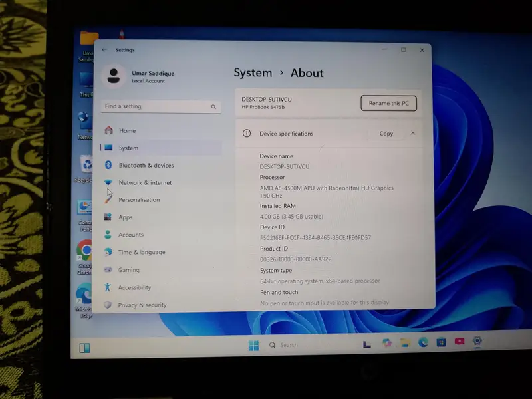This screenshot has width=532, height=399.
Task: Open Bluetooth & devices settings
Action: click(x=146, y=166)
